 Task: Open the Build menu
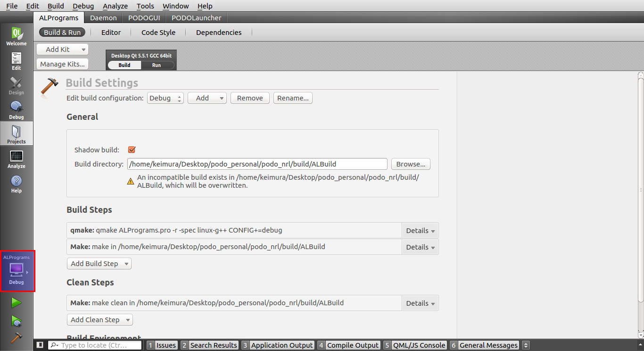click(x=56, y=6)
